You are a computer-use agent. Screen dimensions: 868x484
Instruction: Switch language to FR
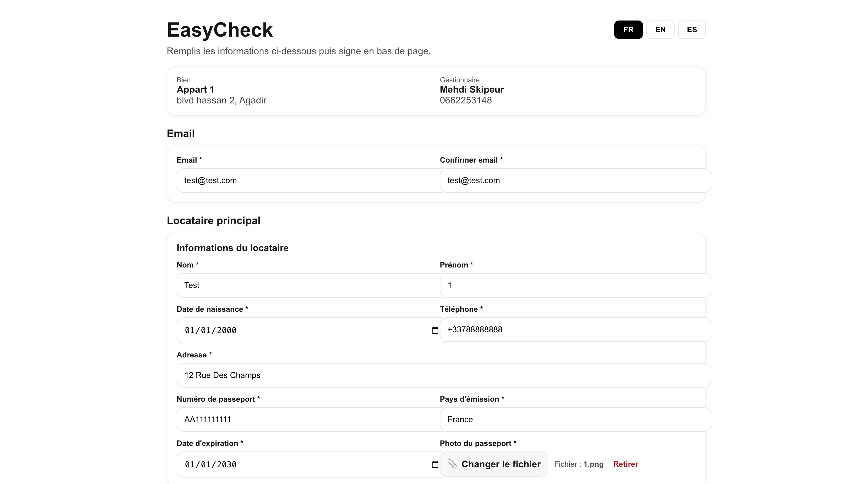pos(628,30)
